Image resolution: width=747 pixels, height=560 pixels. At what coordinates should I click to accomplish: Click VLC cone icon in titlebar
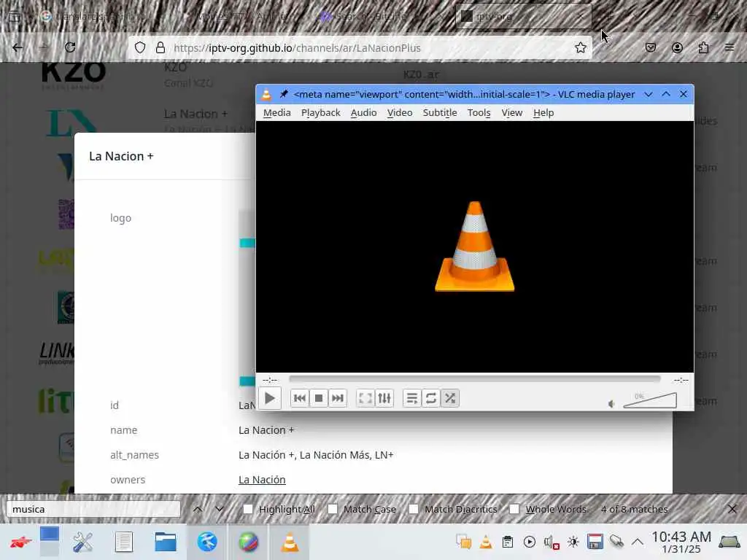point(266,94)
